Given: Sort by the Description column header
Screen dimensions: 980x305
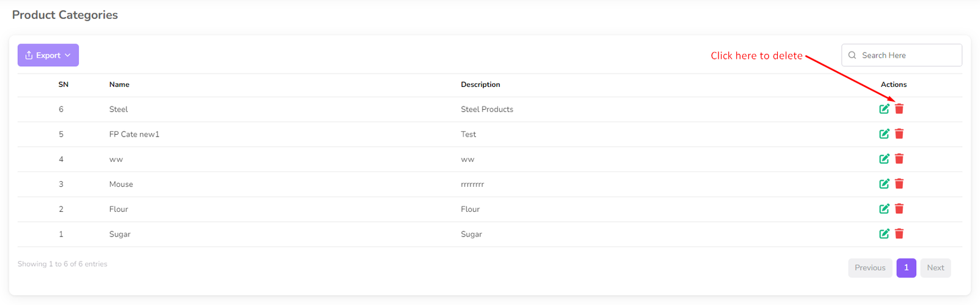Looking at the screenshot, I should 480,85.
